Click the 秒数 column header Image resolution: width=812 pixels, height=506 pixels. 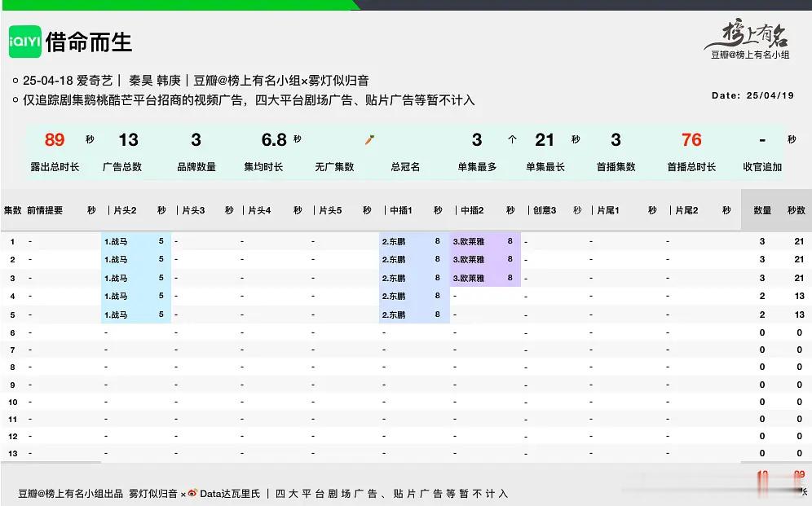796,210
